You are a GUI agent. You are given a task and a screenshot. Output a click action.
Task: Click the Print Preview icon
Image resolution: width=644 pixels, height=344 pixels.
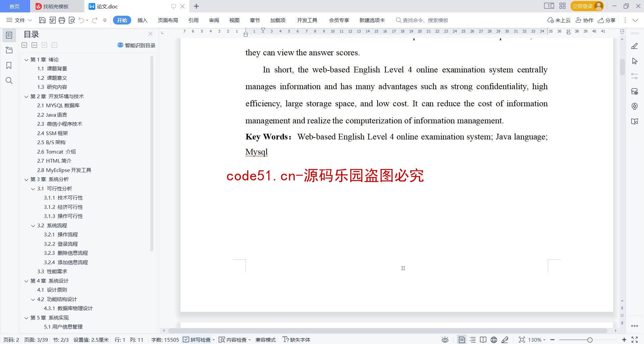(71, 20)
